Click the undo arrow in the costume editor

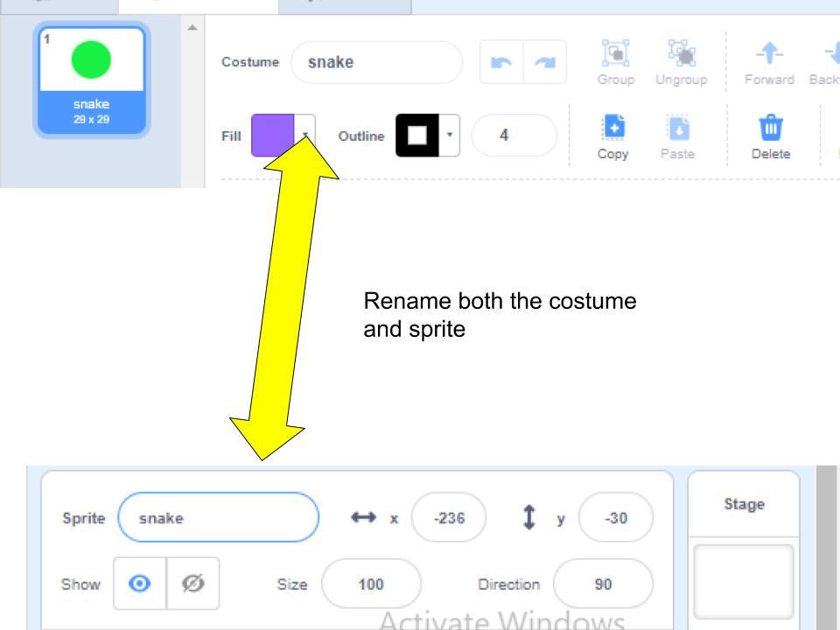[x=501, y=62]
